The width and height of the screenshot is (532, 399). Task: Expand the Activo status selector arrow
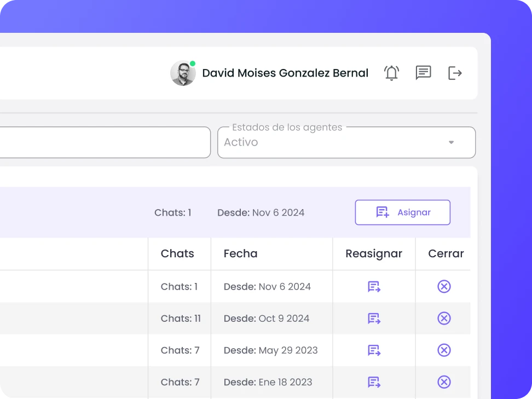pos(451,142)
